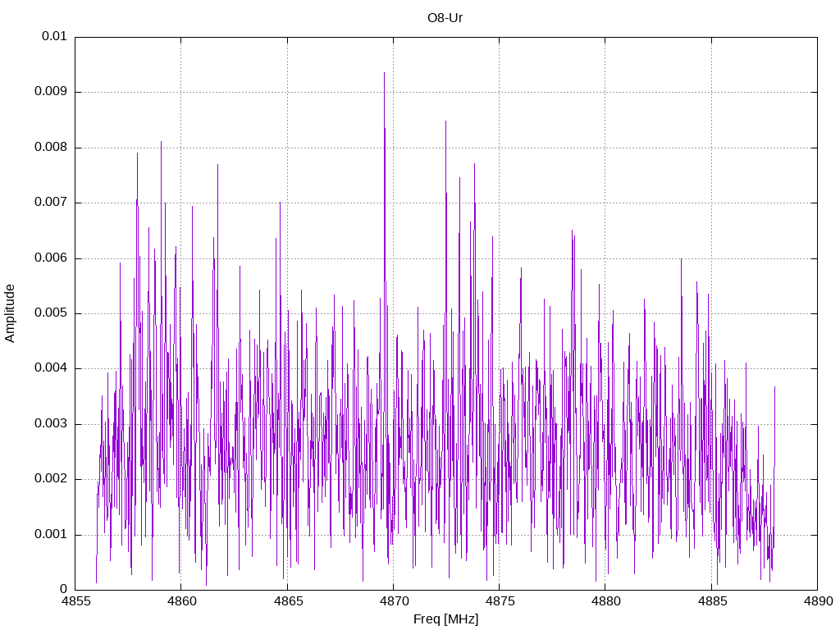Click y-axis tick label 0.003
The image size is (840, 630).
point(51,424)
